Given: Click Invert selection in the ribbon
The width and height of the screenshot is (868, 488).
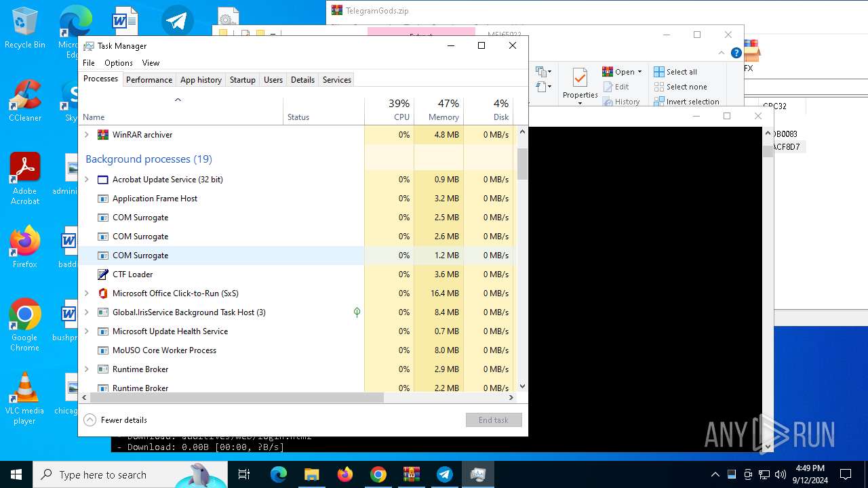Looking at the screenshot, I should 686,102.
